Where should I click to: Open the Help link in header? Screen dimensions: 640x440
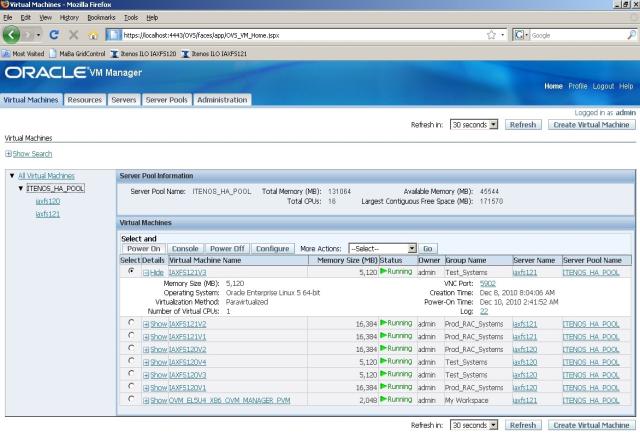pyautogui.click(x=626, y=86)
